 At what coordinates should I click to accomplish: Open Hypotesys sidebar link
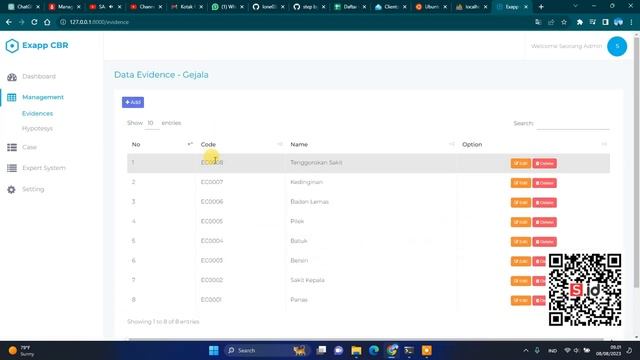pyautogui.click(x=37, y=128)
